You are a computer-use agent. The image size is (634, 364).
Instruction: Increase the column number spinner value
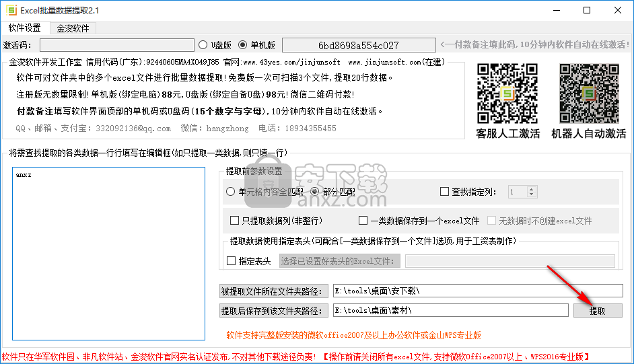tap(532, 189)
